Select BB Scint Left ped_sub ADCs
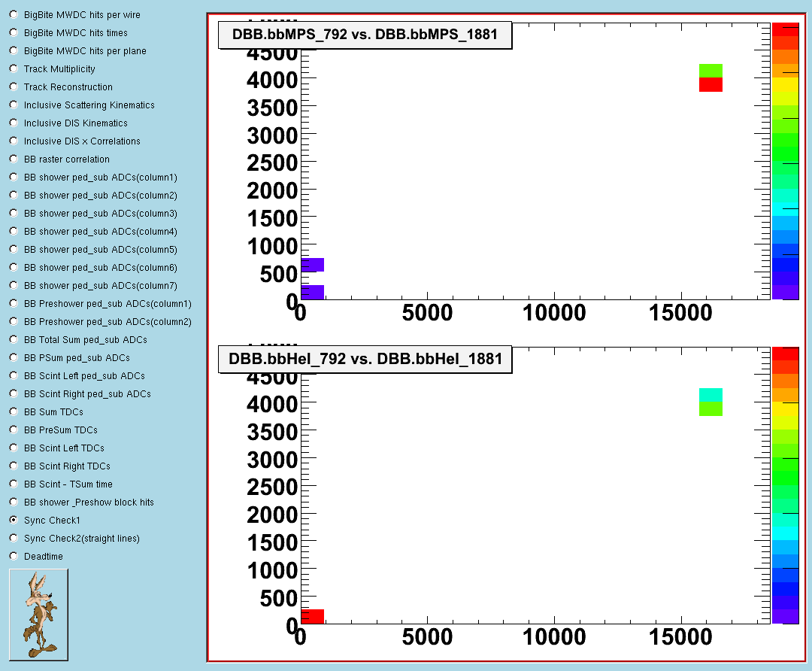Viewport: 812px width, 671px height. 14,376
